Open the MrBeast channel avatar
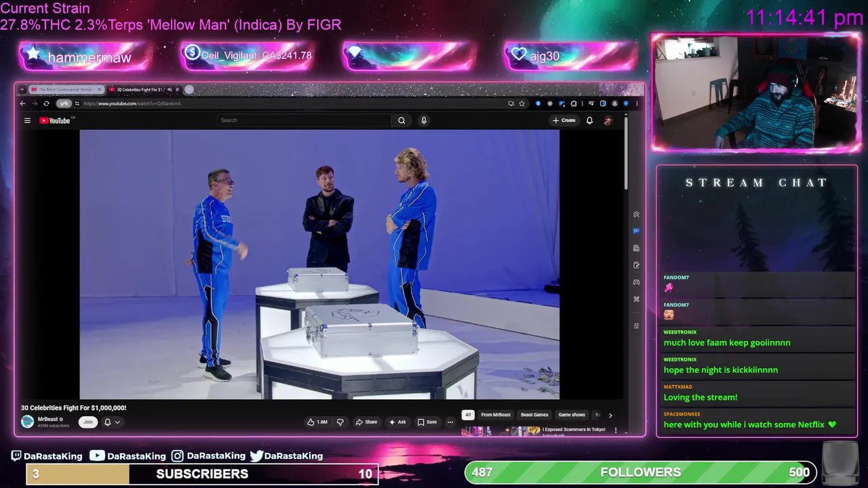This screenshot has width=868, height=488. (27, 422)
